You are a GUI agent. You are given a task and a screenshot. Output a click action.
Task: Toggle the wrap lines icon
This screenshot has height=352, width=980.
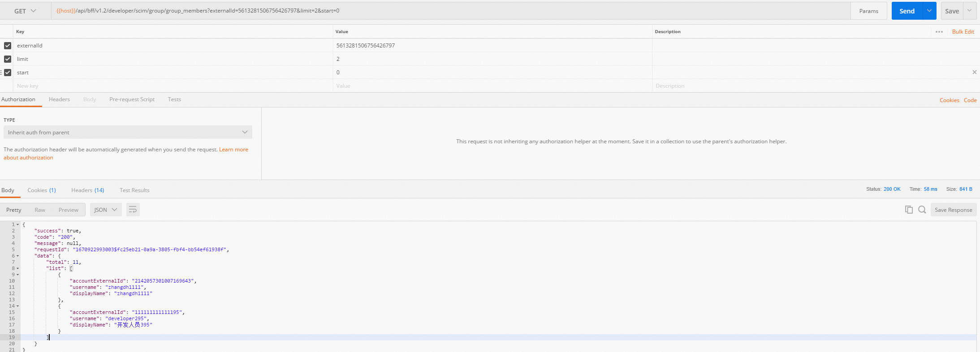click(133, 210)
